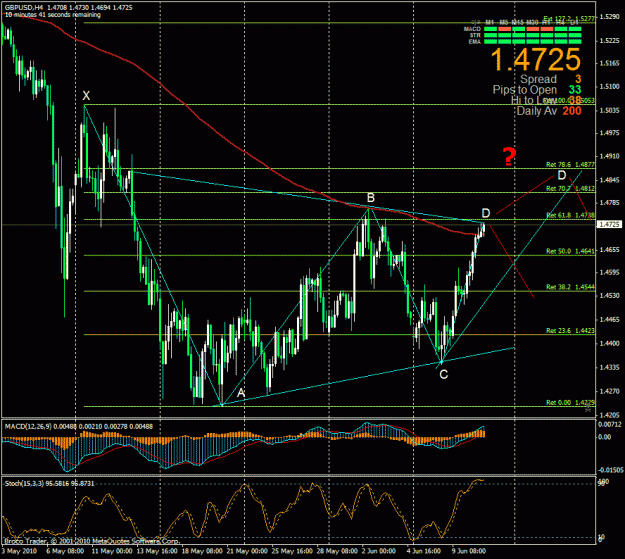Click the 25 May 16:00 date label
The width and height of the screenshot is (625, 559).
[292, 551]
